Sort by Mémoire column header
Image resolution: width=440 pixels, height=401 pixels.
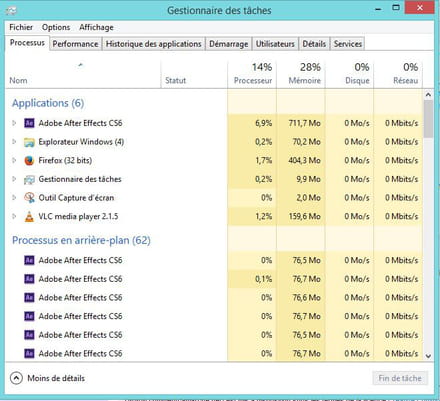[x=301, y=74]
